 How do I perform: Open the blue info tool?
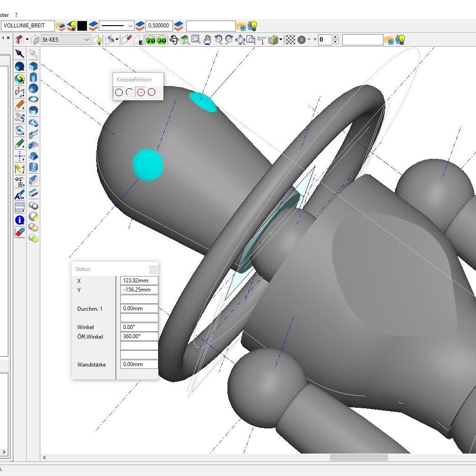point(20,220)
